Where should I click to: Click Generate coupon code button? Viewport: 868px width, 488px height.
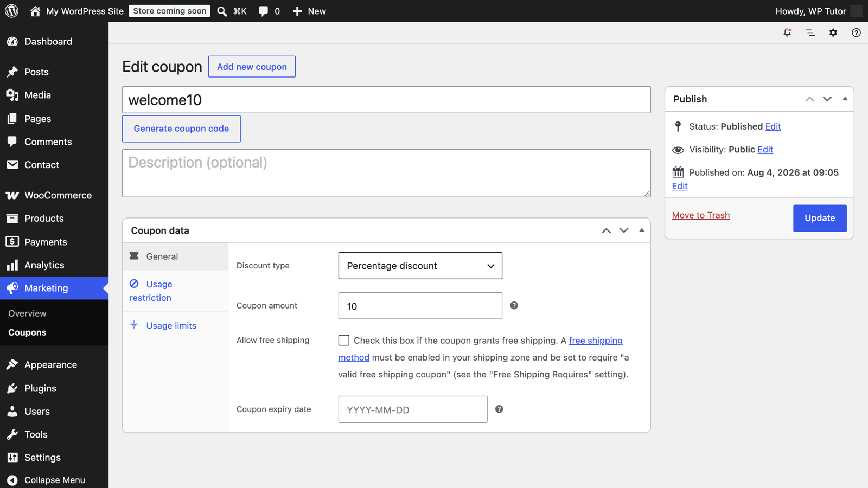pyautogui.click(x=181, y=129)
